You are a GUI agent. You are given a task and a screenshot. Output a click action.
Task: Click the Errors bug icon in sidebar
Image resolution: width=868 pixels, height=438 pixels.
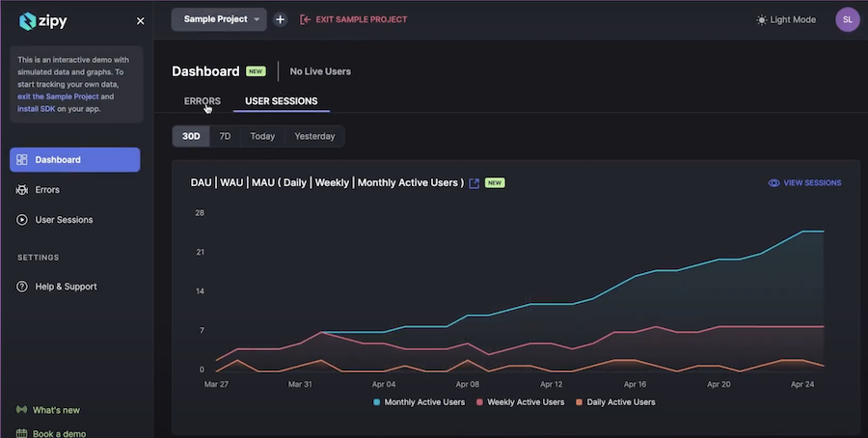pyautogui.click(x=22, y=190)
